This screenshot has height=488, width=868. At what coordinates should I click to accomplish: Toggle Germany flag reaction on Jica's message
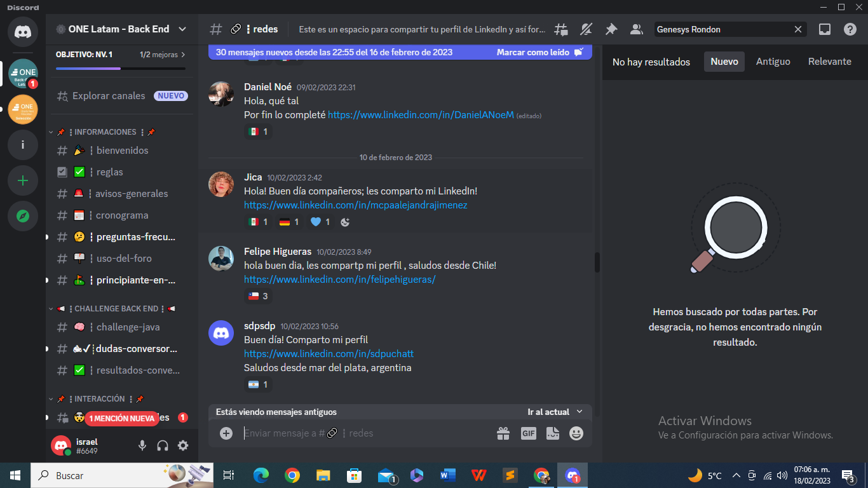pos(289,222)
